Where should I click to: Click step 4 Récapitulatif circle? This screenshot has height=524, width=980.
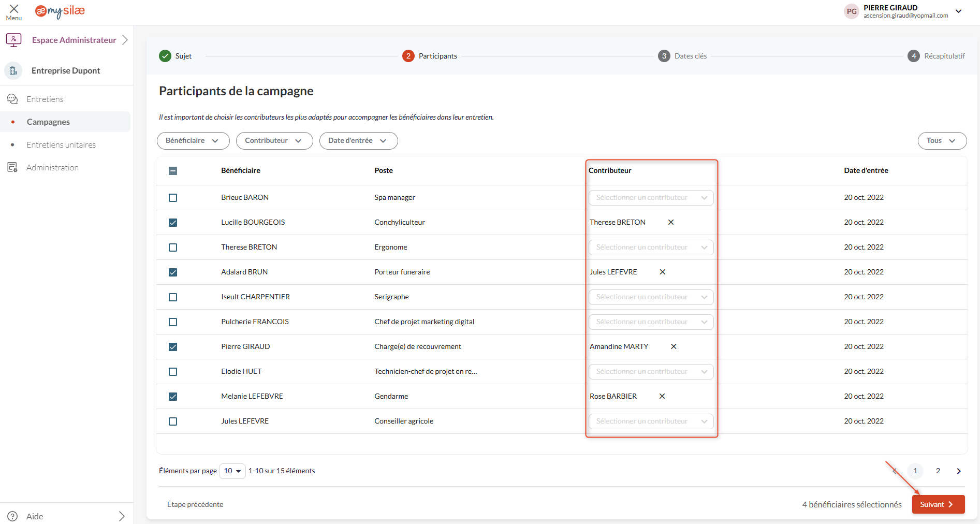pos(914,56)
